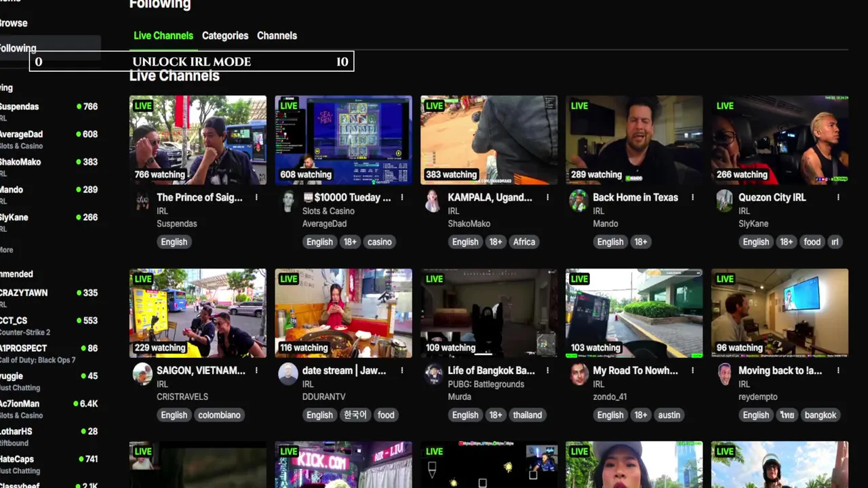Open ShakoMako in sidebar channel list
The width and height of the screenshot is (868, 488).
click(49, 167)
